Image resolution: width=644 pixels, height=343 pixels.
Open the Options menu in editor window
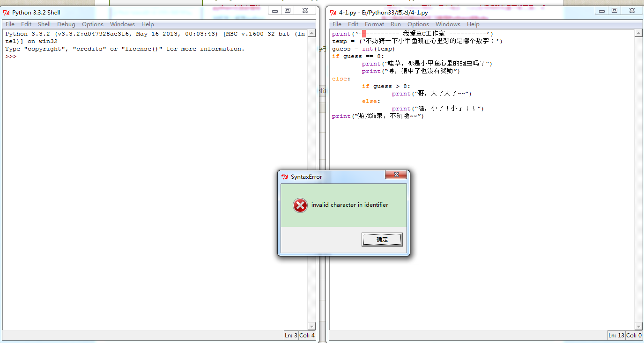[418, 24]
